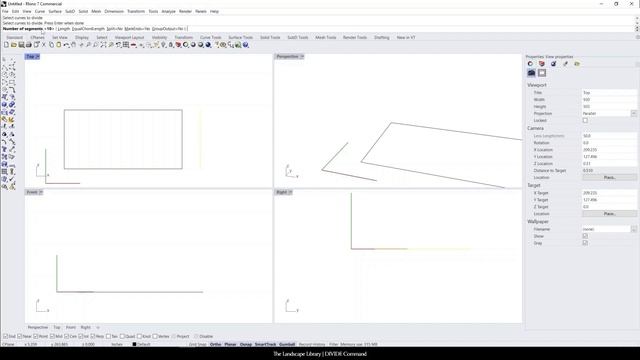The width and height of the screenshot is (640, 360).
Task: Select the Fillet curves tool in sidebar
Action: [x=12, y=89]
